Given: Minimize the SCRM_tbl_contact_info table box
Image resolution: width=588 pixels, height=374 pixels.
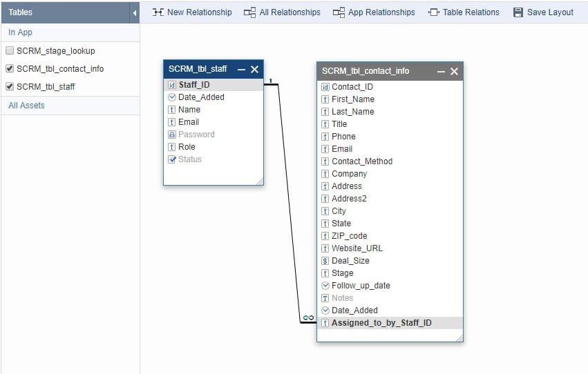Looking at the screenshot, I should click(x=441, y=72).
